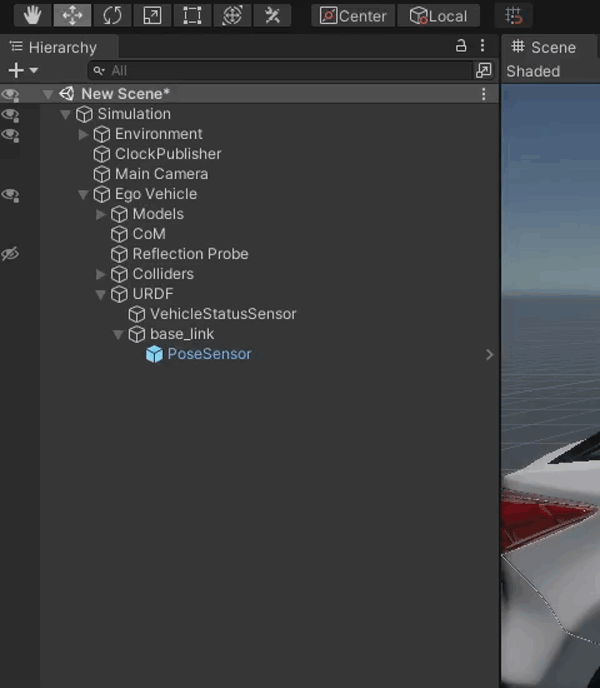The height and width of the screenshot is (688, 600).
Task: Toggle pivot mode Center button
Action: [x=353, y=16]
